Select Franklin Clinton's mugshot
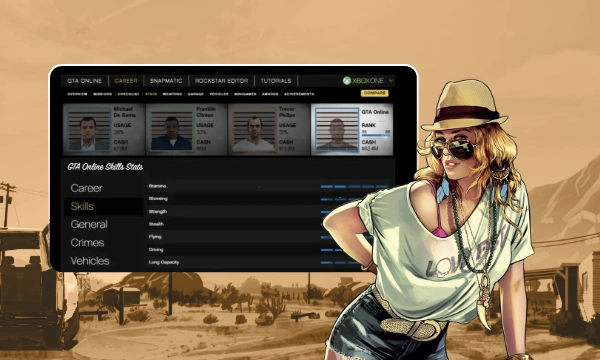The image size is (600, 360). pyautogui.click(x=171, y=130)
